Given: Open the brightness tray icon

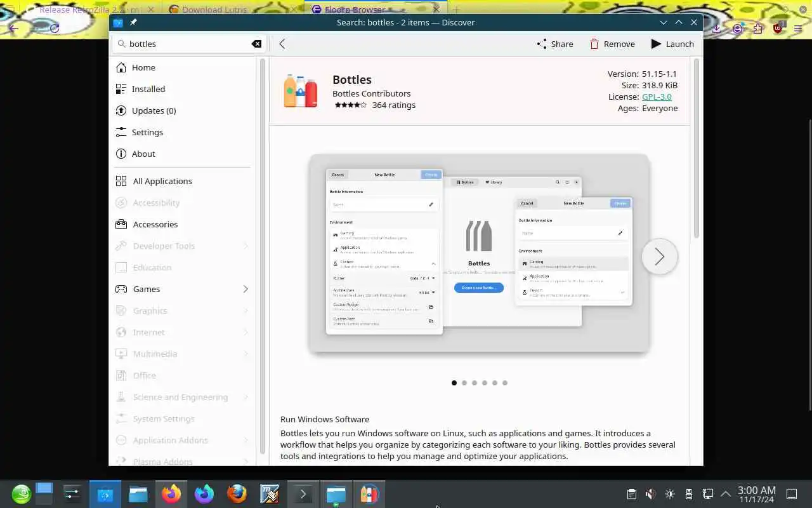Looking at the screenshot, I should tap(669, 493).
